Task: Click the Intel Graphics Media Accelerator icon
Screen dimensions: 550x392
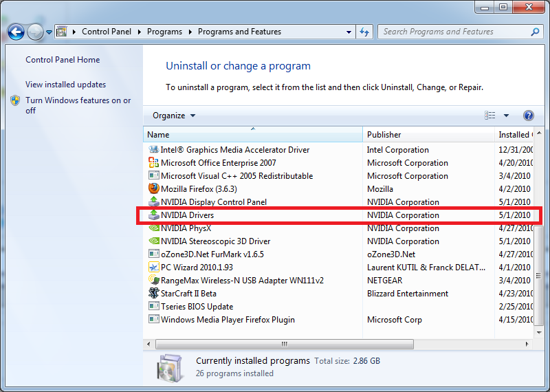Action: tap(153, 149)
